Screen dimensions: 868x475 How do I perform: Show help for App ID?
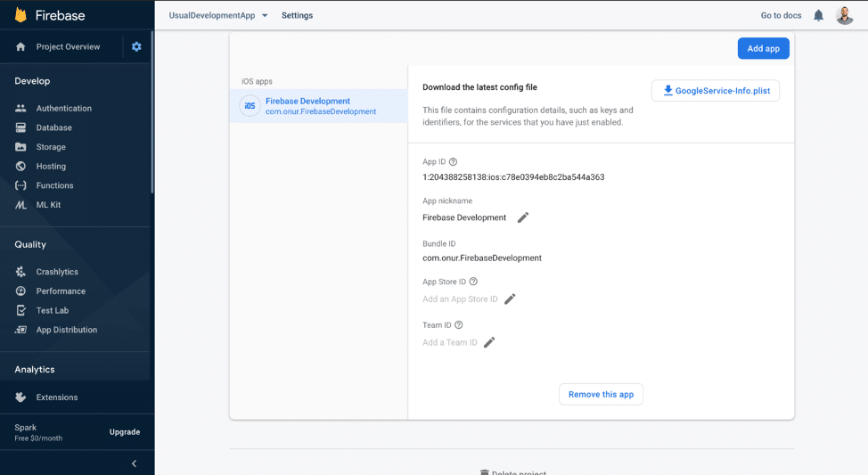tap(453, 161)
